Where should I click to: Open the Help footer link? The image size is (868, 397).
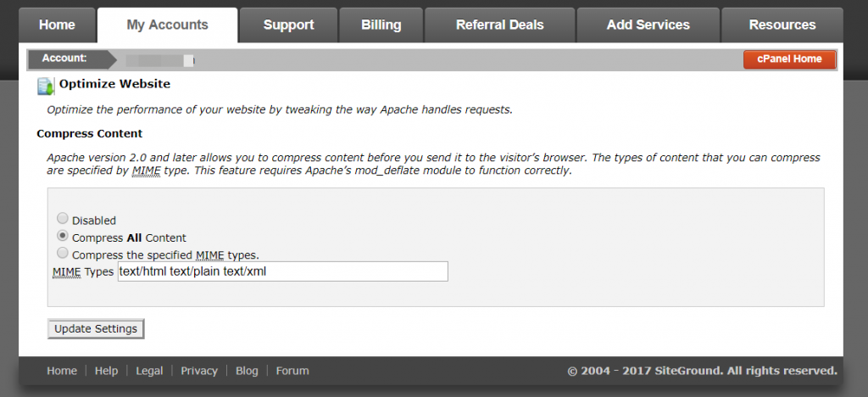click(106, 371)
